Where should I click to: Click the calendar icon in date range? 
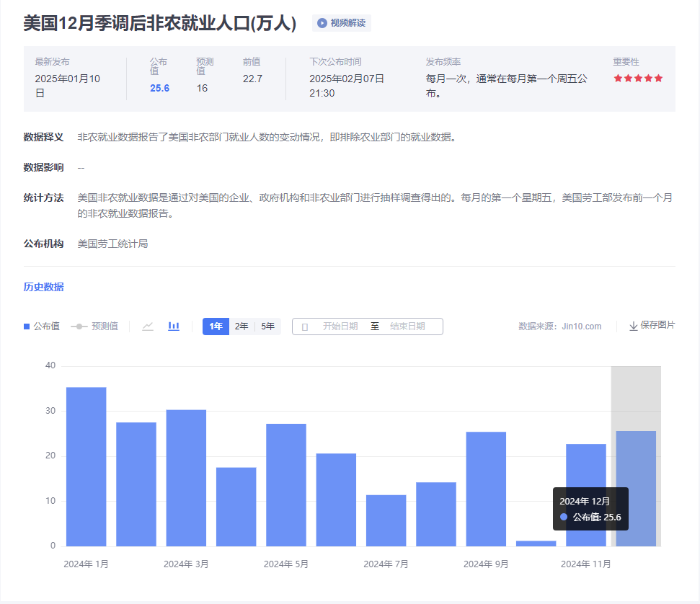click(x=305, y=327)
